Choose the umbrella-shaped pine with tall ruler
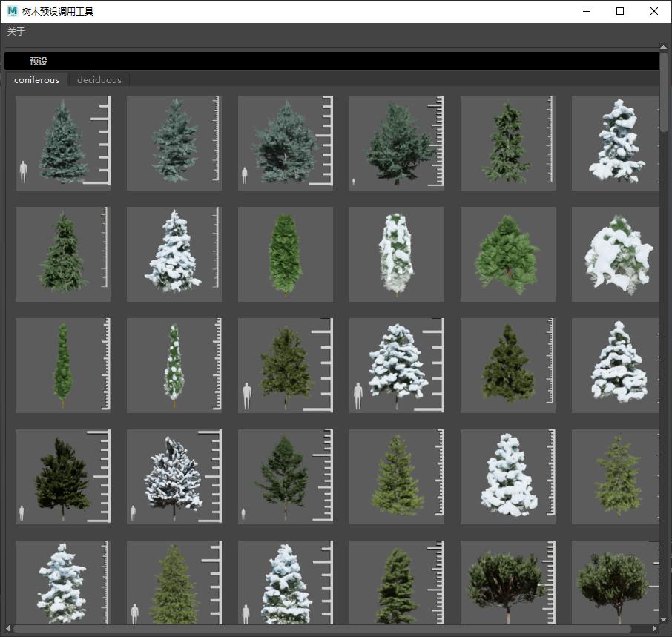 pyautogui.click(x=508, y=583)
